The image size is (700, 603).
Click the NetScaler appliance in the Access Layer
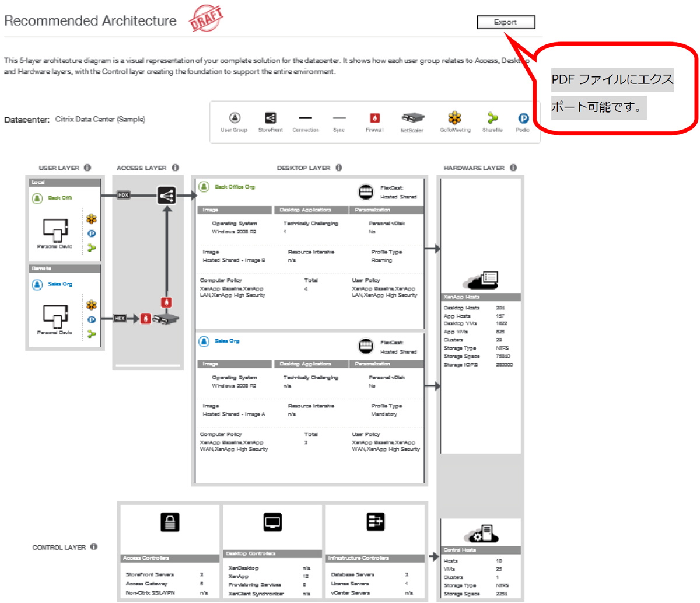coord(166,319)
